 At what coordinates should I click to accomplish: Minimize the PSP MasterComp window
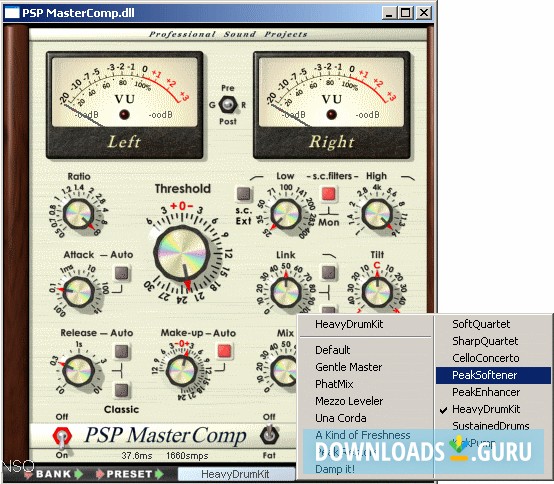click(389, 13)
